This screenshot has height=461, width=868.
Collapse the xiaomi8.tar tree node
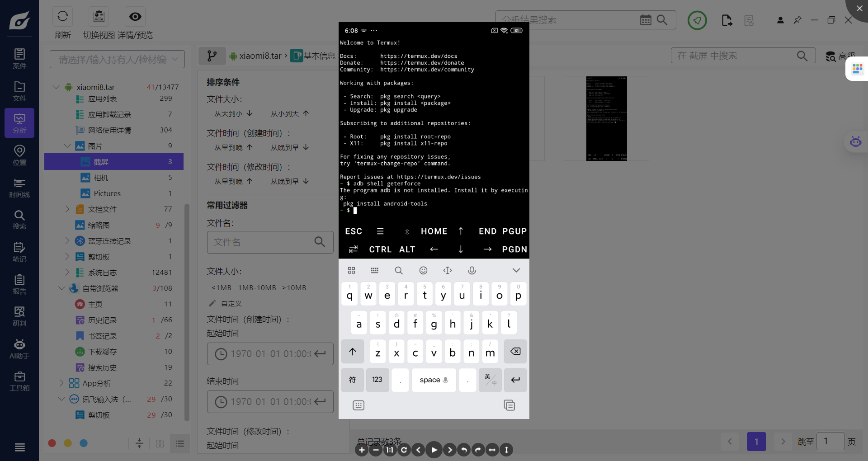(x=56, y=87)
